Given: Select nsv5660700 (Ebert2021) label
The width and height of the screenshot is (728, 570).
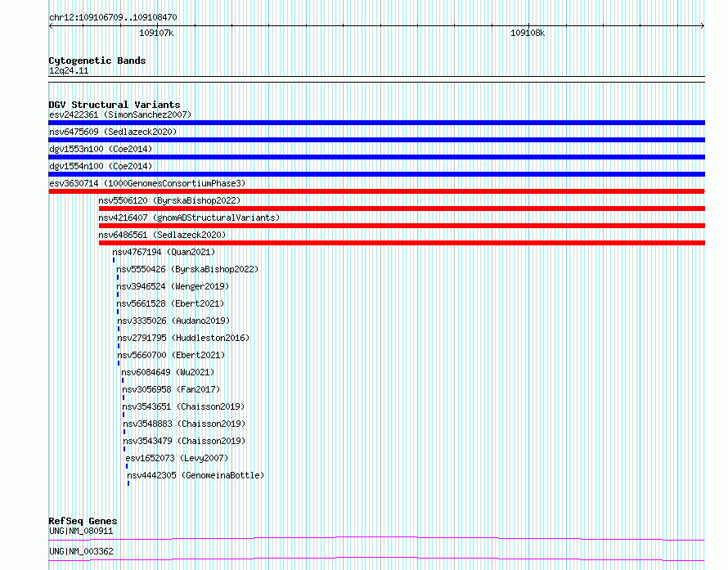Looking at the screenshot, I should point(171,355).
